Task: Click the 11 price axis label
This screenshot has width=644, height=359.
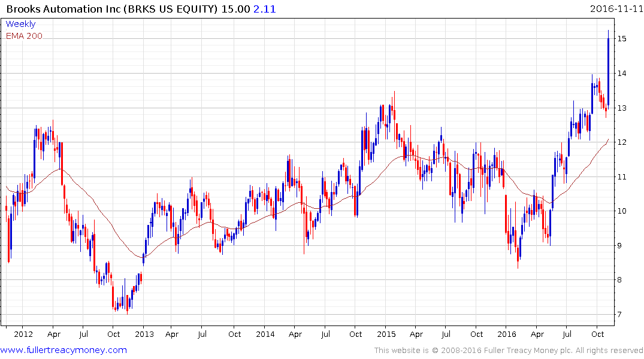Action: click(622, 177)
